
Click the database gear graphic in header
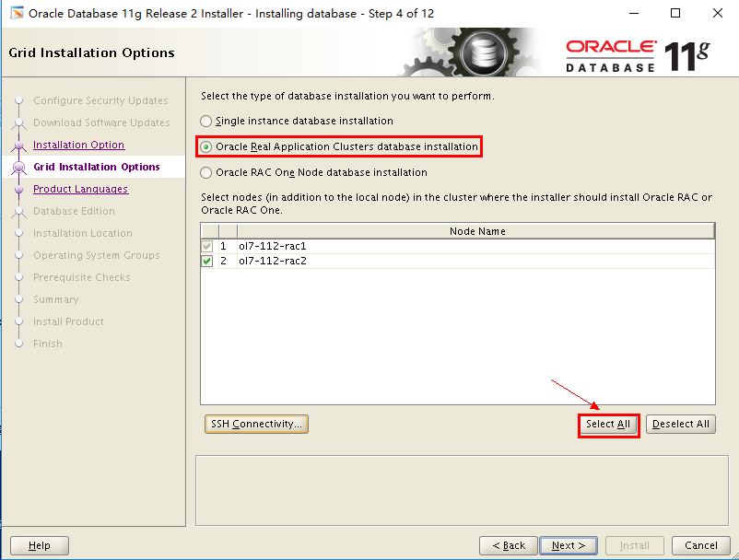coord(471,52)
